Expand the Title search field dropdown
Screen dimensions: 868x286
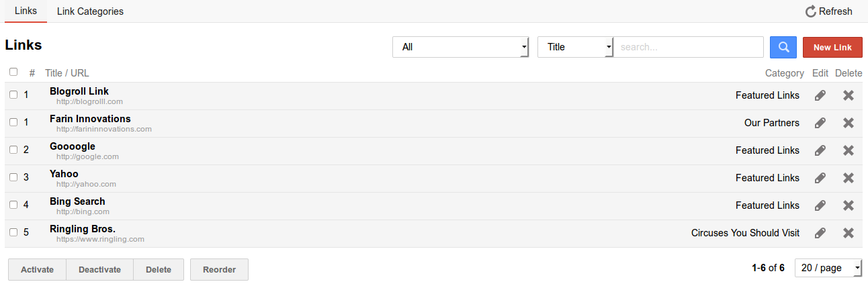point(575,47)
